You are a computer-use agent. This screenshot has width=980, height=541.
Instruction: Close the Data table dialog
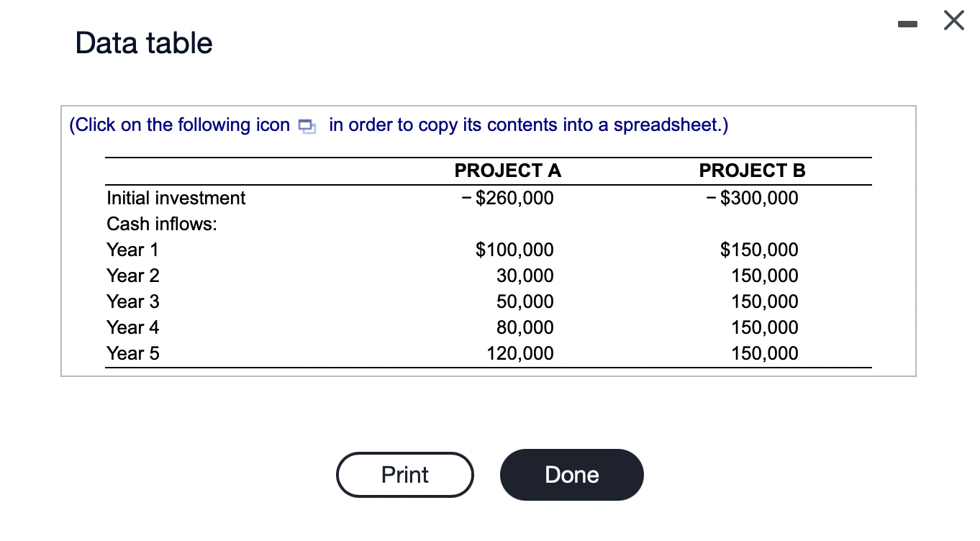click(x=953, y=22)
